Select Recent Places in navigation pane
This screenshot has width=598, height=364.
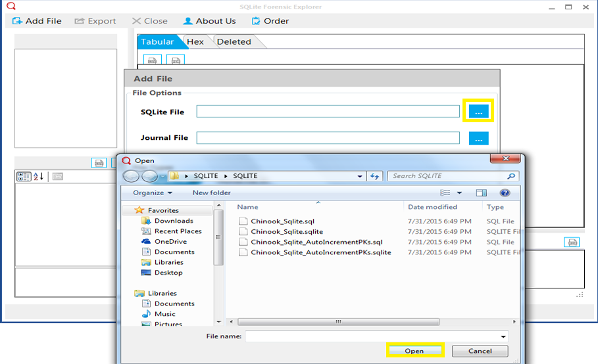point(178,231)
